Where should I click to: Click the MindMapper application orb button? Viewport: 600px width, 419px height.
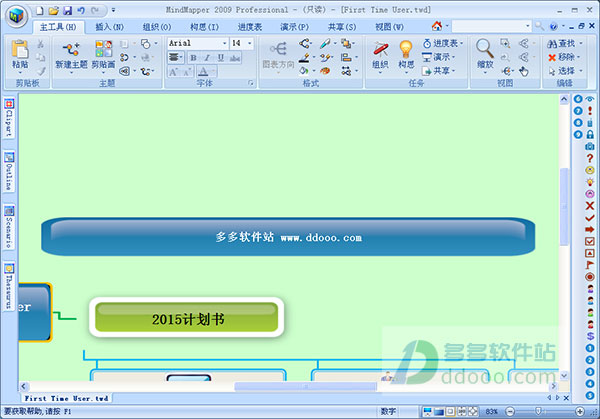[16, 16]
